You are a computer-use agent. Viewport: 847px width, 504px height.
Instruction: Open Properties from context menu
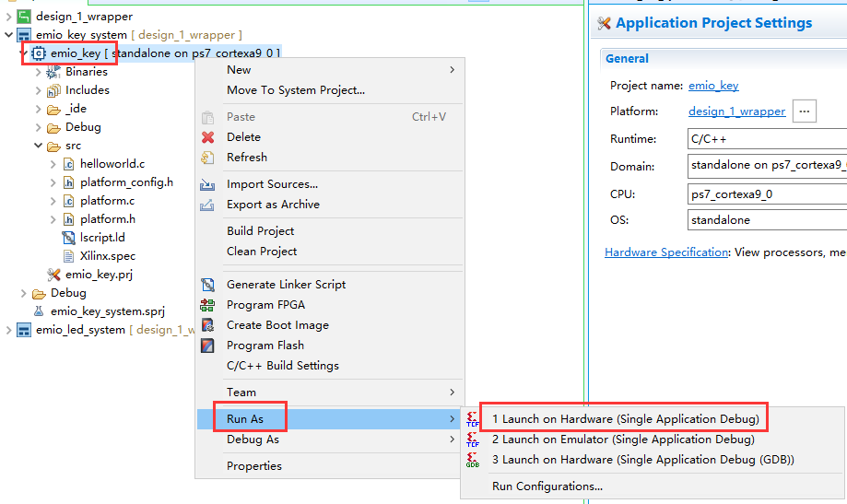330,466
